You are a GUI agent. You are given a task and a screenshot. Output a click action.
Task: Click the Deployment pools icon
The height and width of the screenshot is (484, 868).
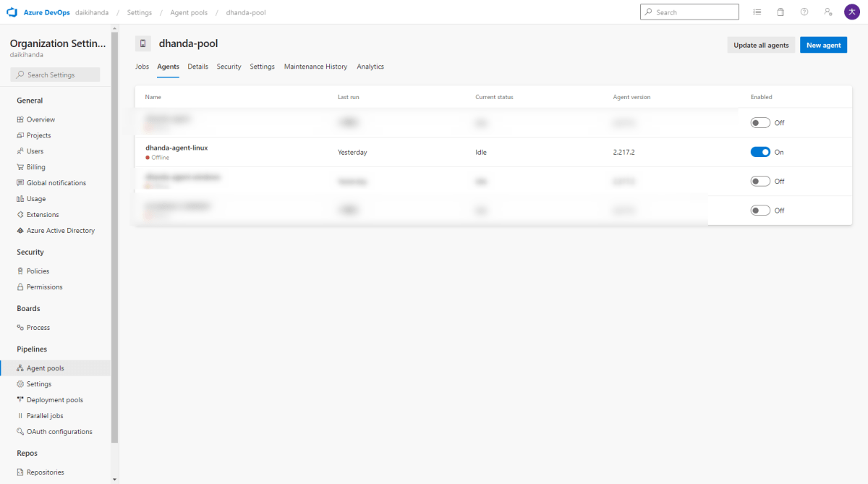pyautogui.click(x=20, y=400)
